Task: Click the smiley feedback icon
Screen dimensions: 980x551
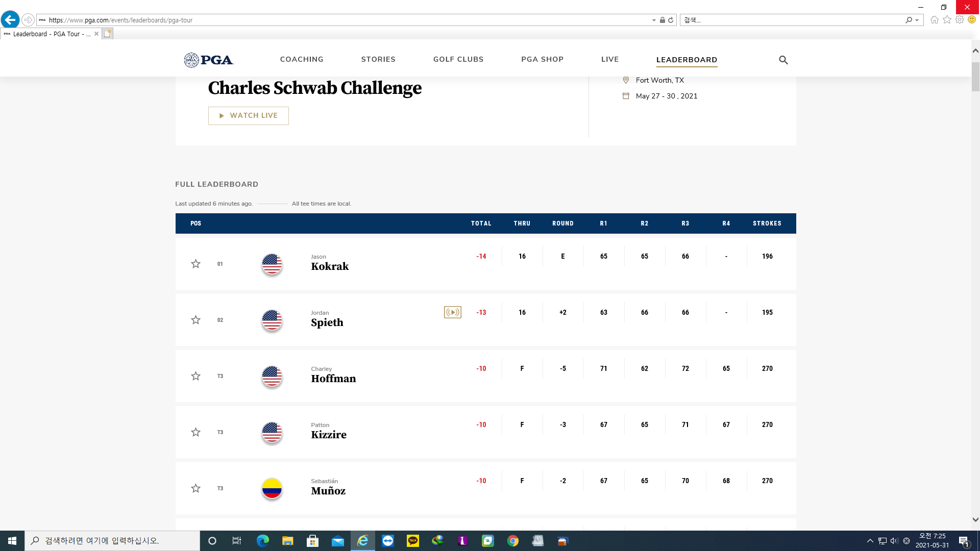Action: coord(972,19)
